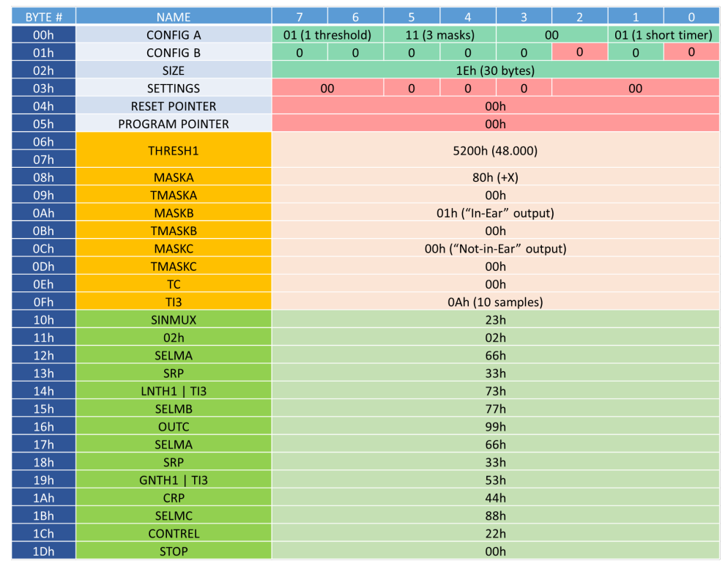Click the "In-Ear" output value cell
Screen dimensions: 728x569
click(495, 213)
